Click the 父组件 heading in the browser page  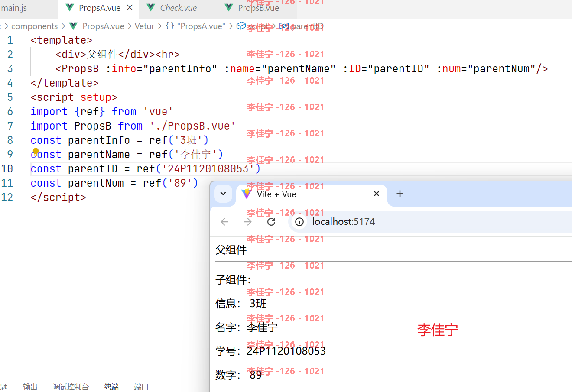[231, 250]
